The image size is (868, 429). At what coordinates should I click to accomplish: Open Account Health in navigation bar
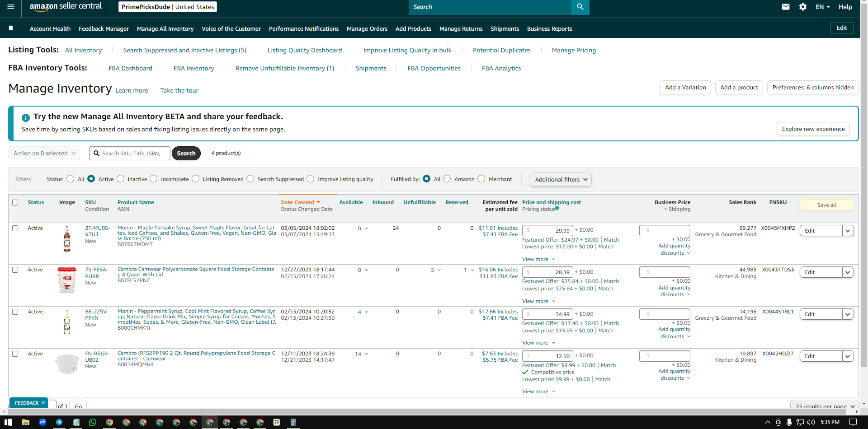tap(50, 28)
